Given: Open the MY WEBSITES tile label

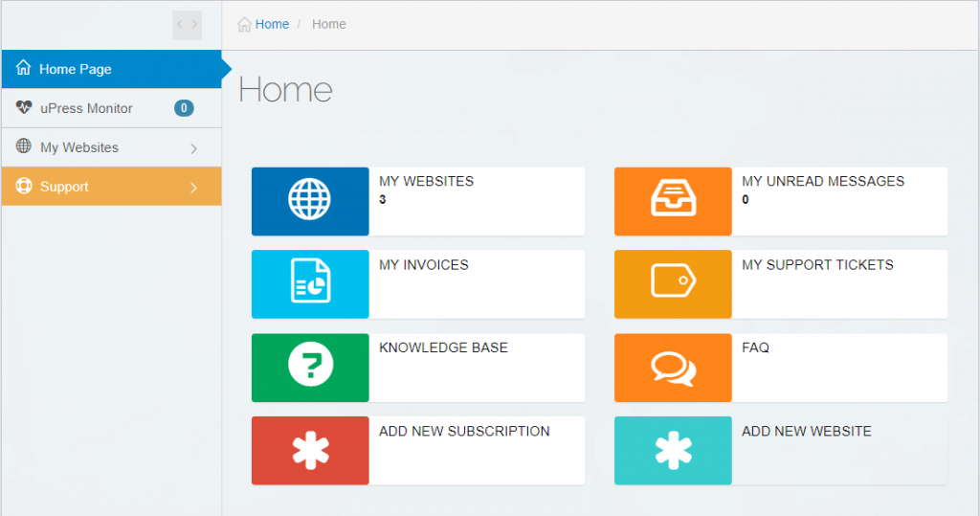Looking at the screenshot, I should pos(426,181).
